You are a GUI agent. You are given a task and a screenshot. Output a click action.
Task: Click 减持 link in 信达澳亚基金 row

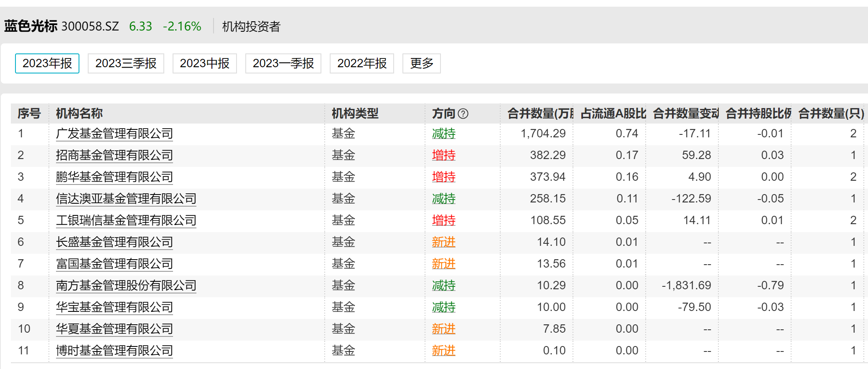pyautogui.click(x=444, y=199)
